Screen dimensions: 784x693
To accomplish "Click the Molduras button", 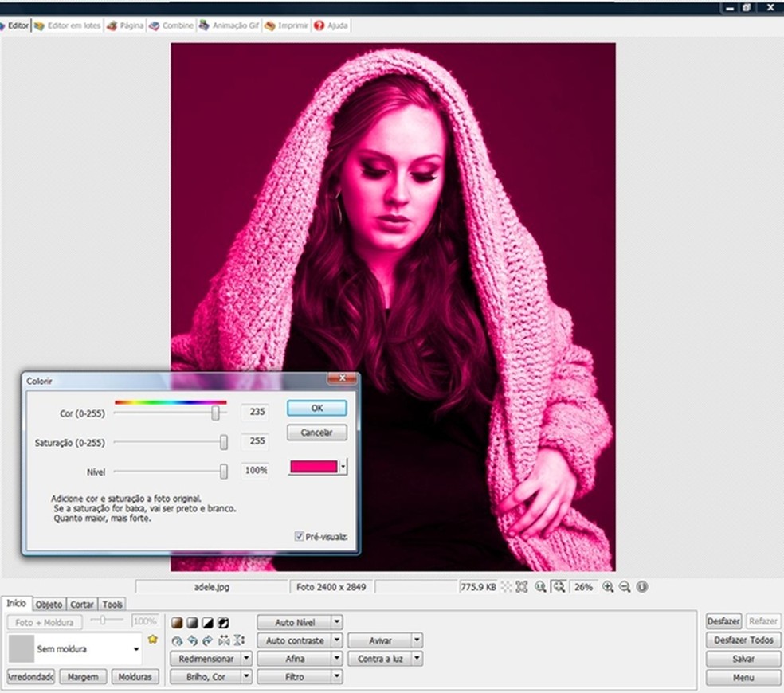I will (135, 676).
